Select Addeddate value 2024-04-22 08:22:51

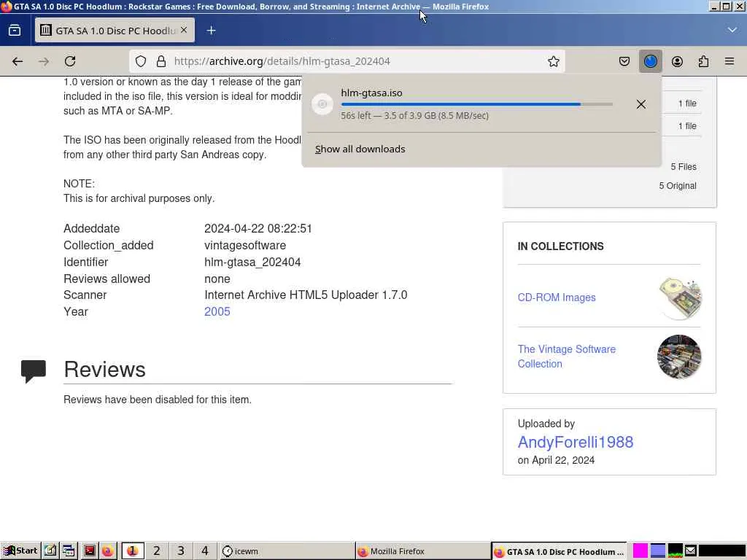pyautogui.click(x=258, y=228)
